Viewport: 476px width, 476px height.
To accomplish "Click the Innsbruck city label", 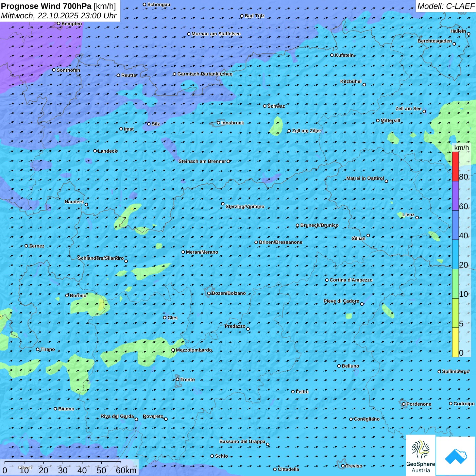I will (233, 123).
